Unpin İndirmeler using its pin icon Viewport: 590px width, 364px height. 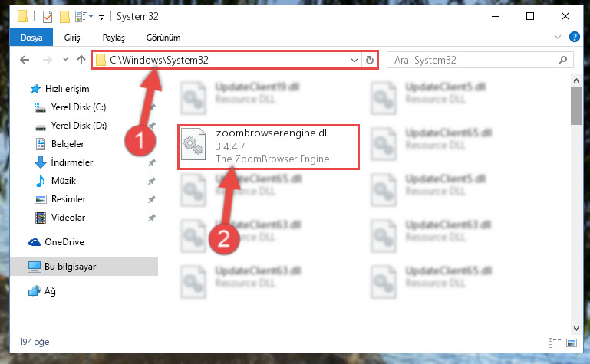(x=152, y=162)
